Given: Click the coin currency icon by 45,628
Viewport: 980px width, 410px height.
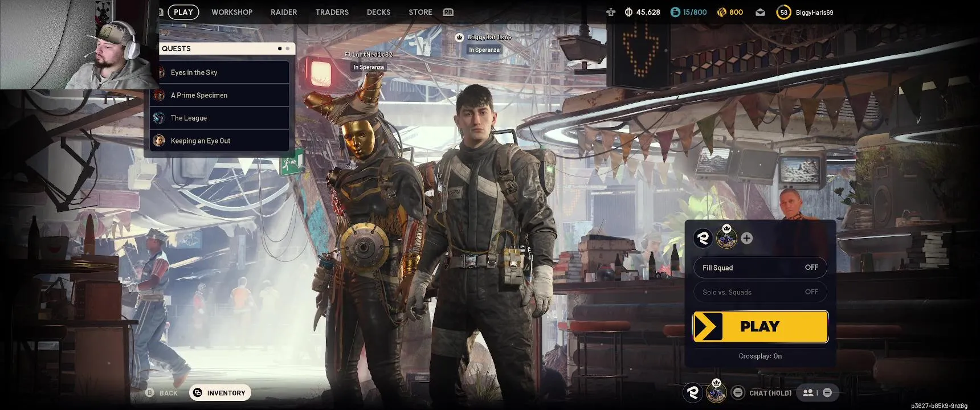Looking at the screenshot, I should point(628,12).
